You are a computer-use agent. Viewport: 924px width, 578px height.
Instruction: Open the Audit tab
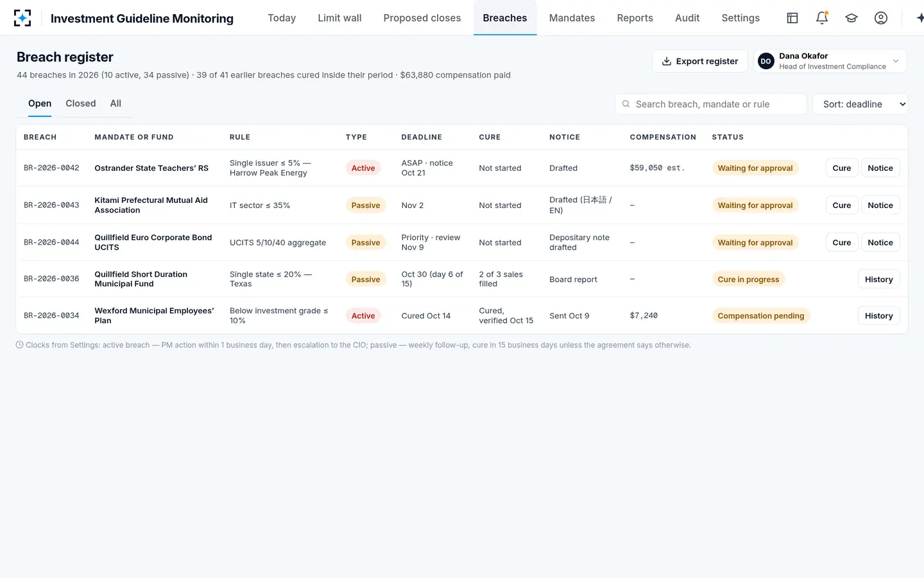click(x=687, y=18)
